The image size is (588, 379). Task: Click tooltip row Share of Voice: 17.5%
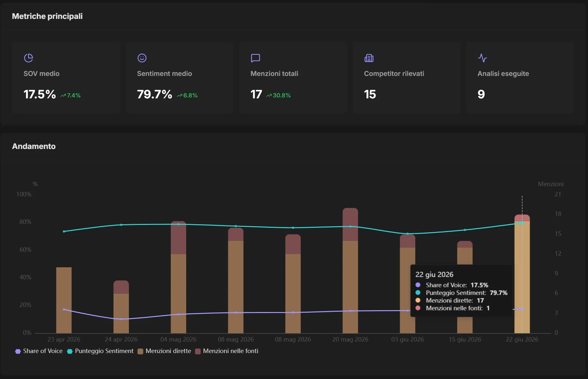click(452, 285)
